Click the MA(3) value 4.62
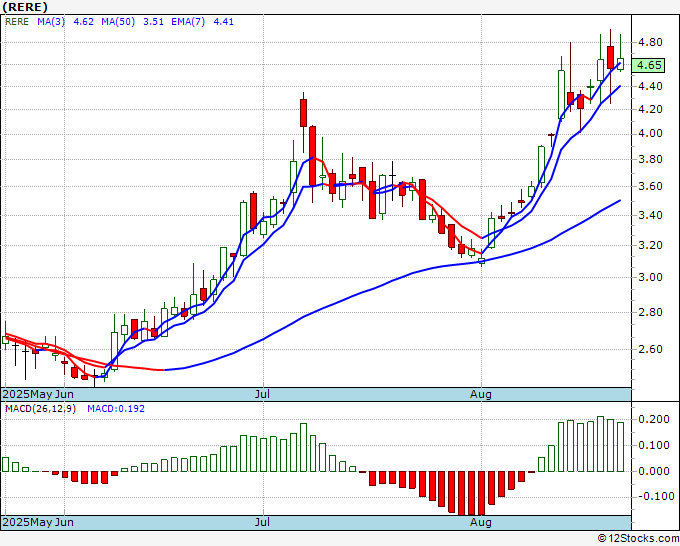Image resolution: width=680 pixels, height=546 pixels. [x=83, y=22]
